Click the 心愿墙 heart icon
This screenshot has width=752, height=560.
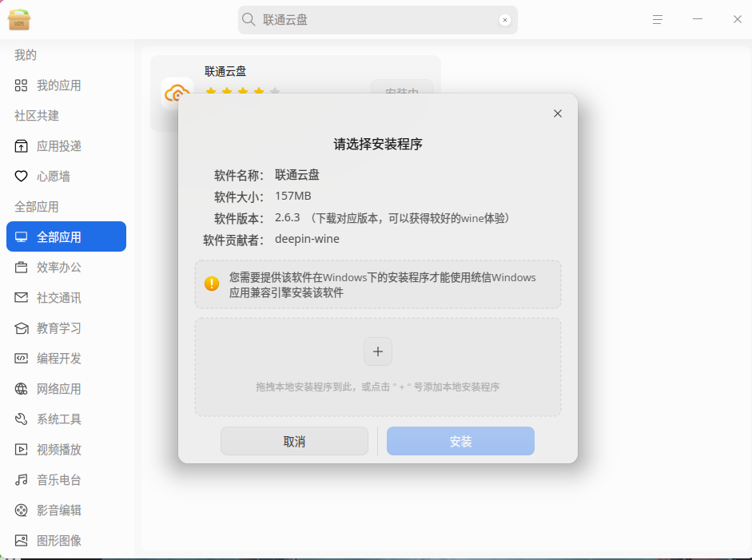[x=21, y=177]
